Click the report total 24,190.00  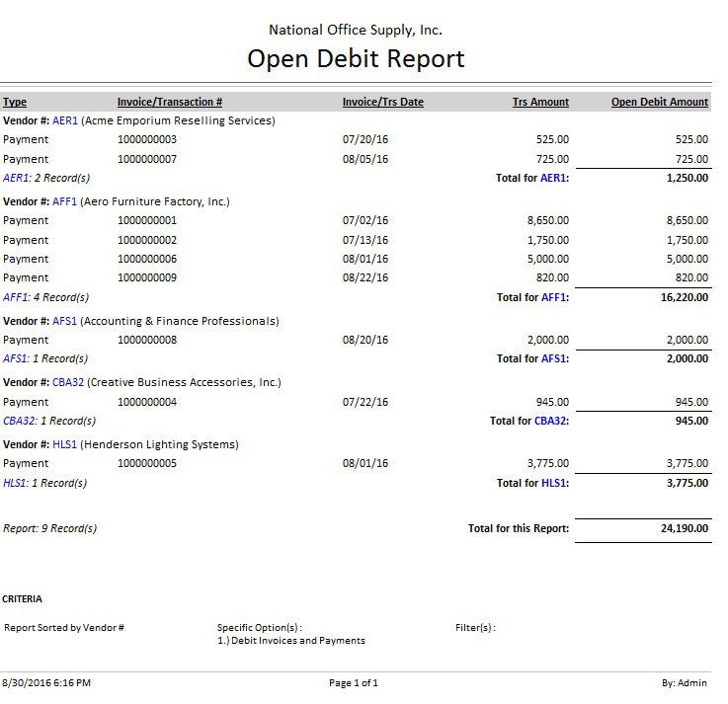point(684,528)
